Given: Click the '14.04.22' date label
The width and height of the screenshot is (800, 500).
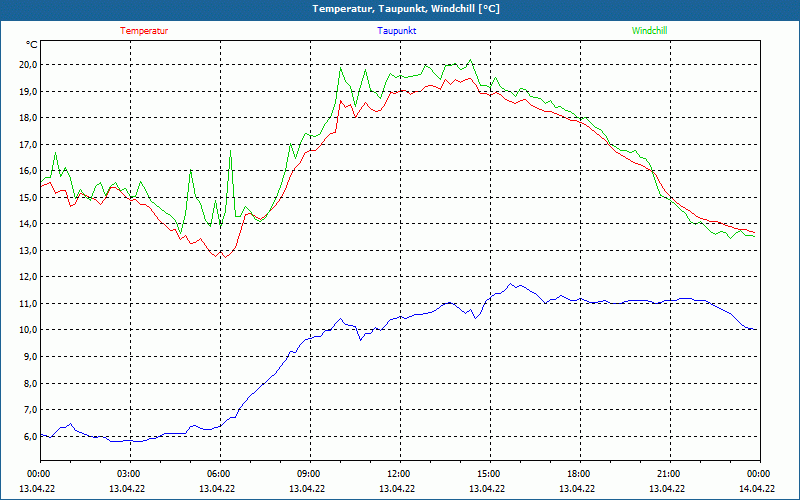Looking at the screenshot, I should click(757, 488).
